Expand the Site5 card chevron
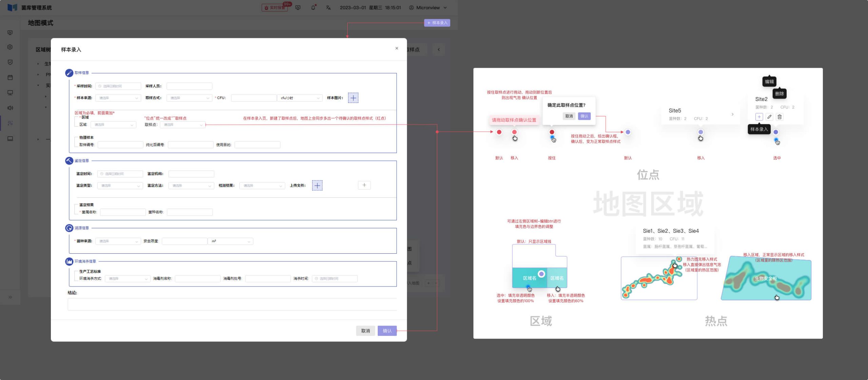 click(732, 114)
